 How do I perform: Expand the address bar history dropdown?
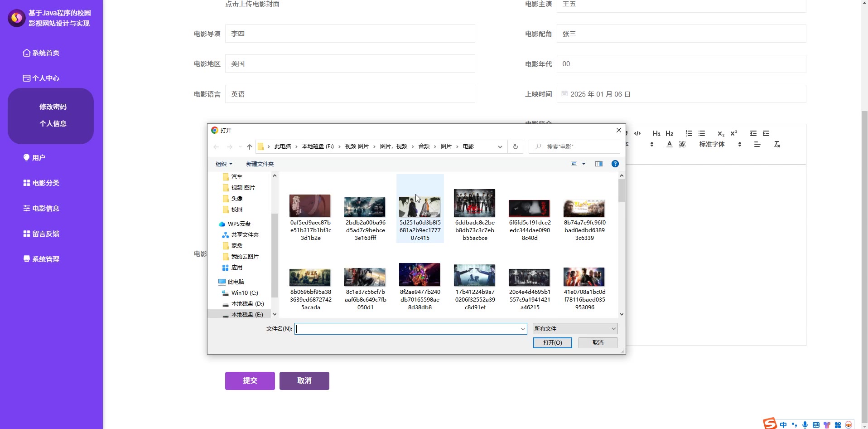500,146
